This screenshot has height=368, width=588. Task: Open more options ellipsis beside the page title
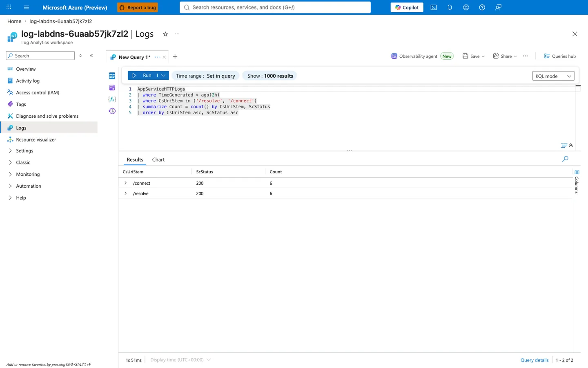click(177, 34)
